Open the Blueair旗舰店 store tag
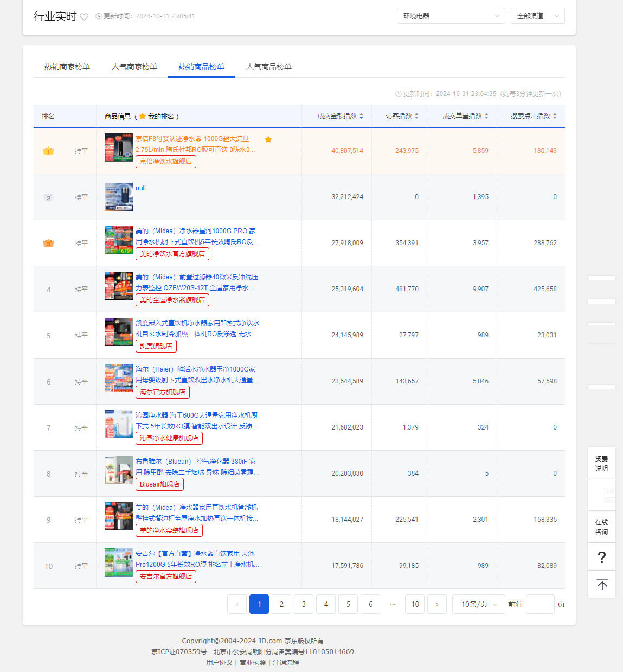The width and height of the screenshot is (623, 672). point(160,484)
